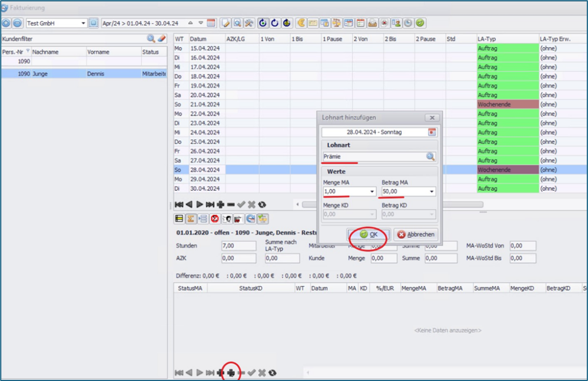Delete record using upper navigator minus
Viewport: 588px width, 381px height.
pos(231,205)
